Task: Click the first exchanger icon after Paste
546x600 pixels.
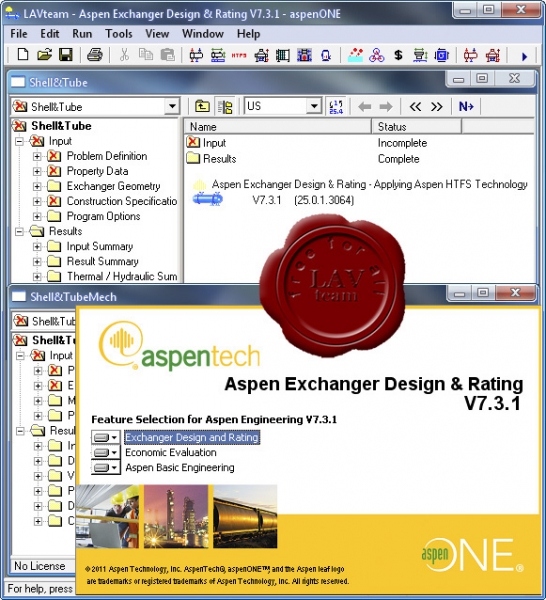Action: point(196,55)
